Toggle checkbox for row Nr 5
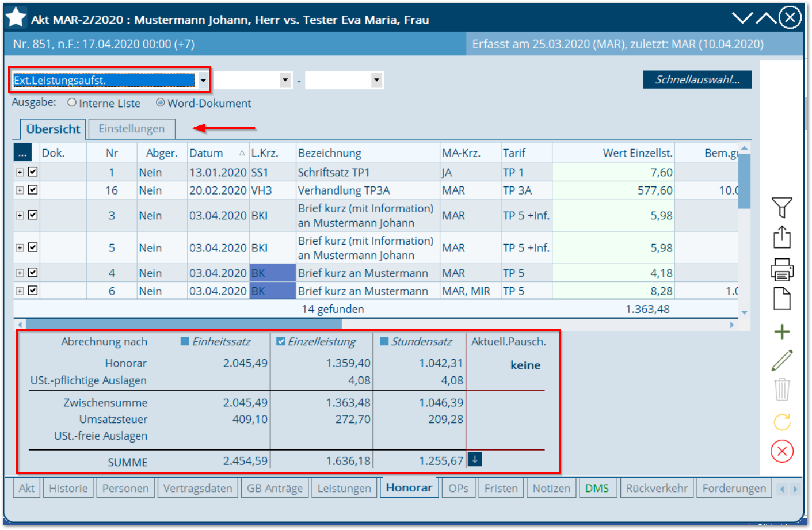812x530 pixels. coord(33,247)
